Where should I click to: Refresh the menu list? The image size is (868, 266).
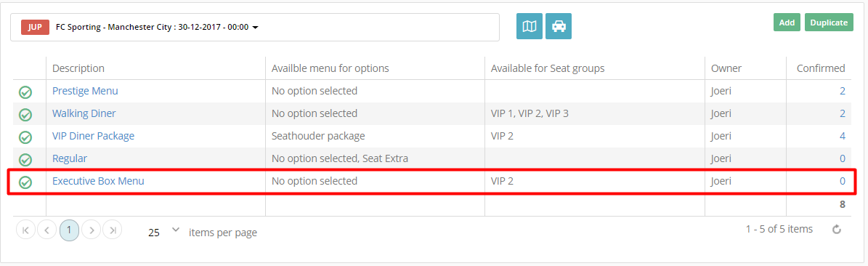(x=837, y=230)
